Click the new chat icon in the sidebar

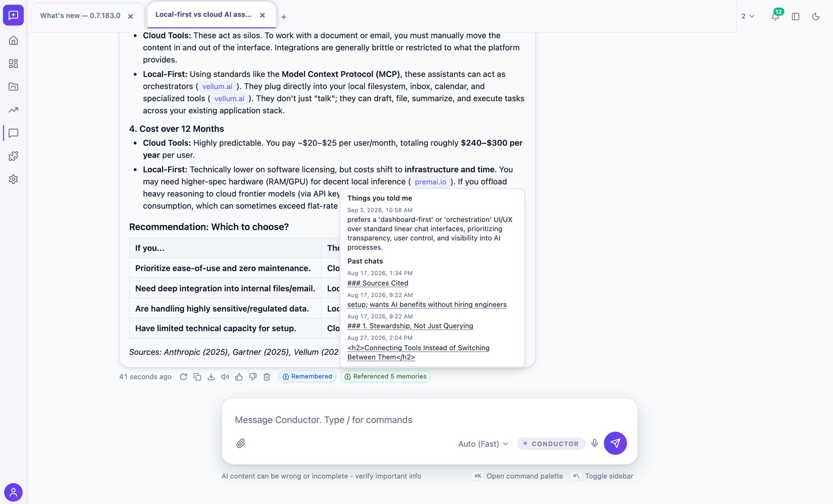tap(13, 15)
